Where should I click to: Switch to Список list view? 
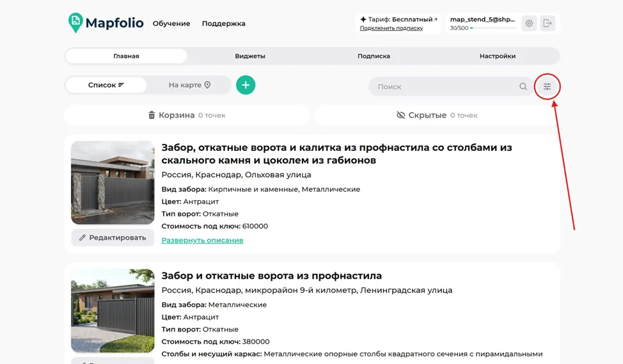106,85
